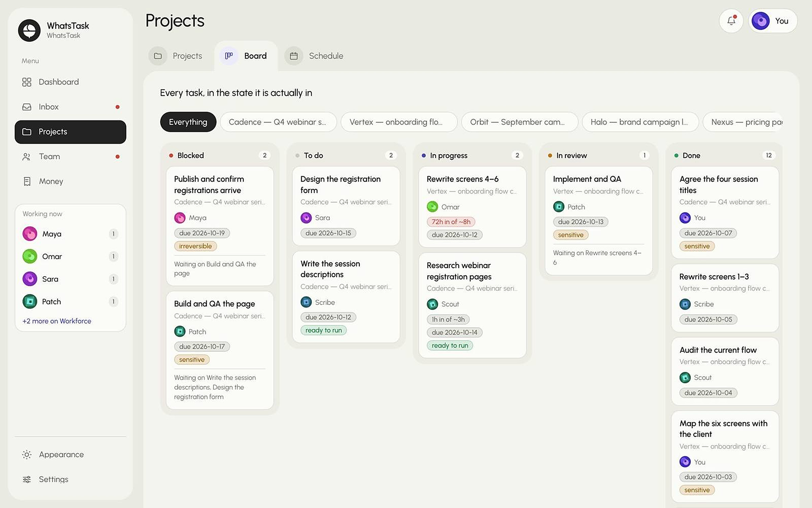The image size is (812, 508).
Task: Click the You profile avatar
Action: (760, 21)
